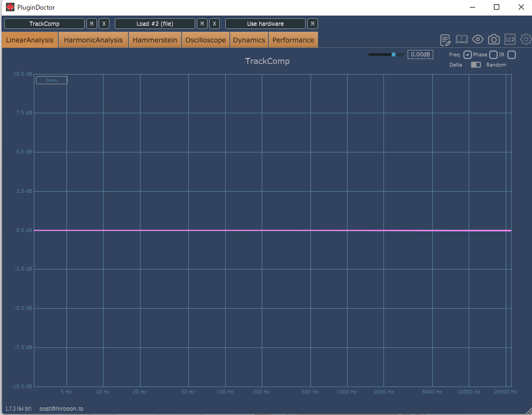
Task: Take a snapshot with the camera icon
Action: coord(494,39)
